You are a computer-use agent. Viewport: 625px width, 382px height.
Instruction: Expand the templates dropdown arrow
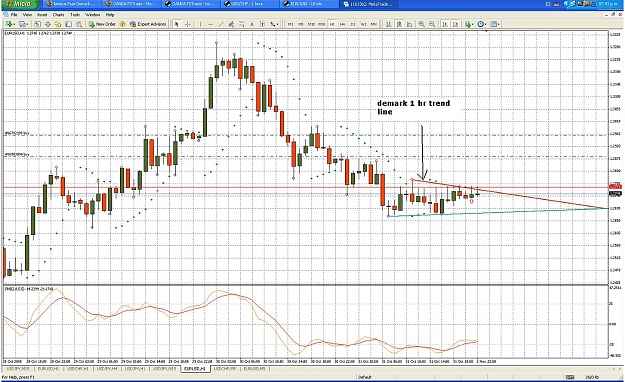(499, 24)
